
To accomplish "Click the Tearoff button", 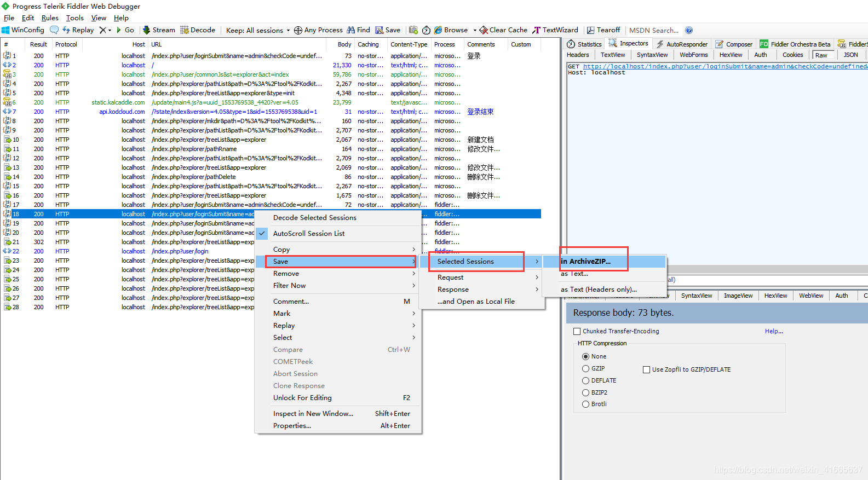I will 603,30.
